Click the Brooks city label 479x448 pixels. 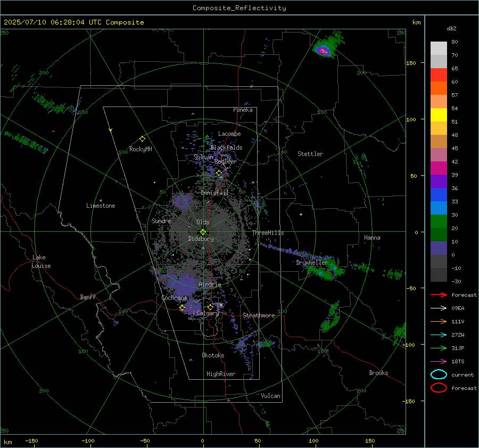tap(378, 373)
